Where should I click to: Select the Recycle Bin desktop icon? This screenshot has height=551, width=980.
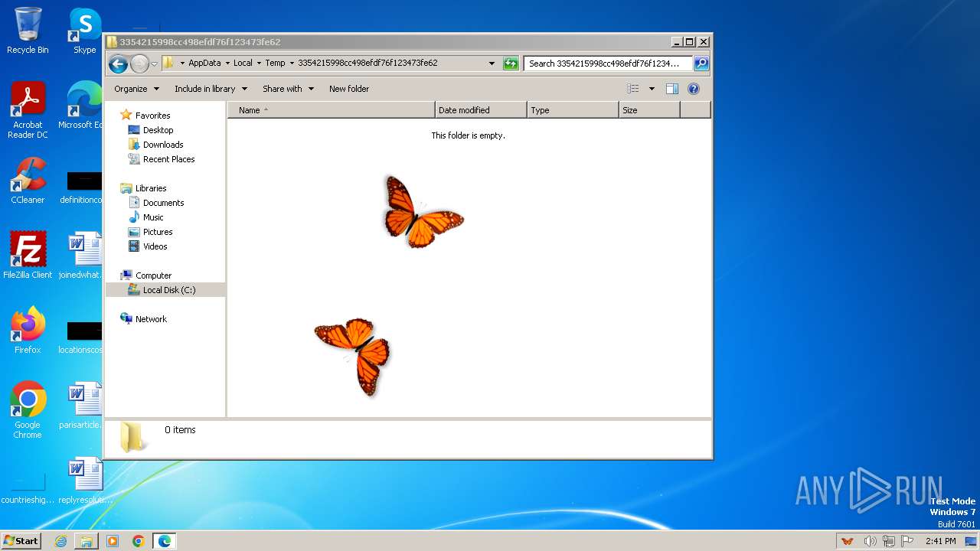(28, 31)
